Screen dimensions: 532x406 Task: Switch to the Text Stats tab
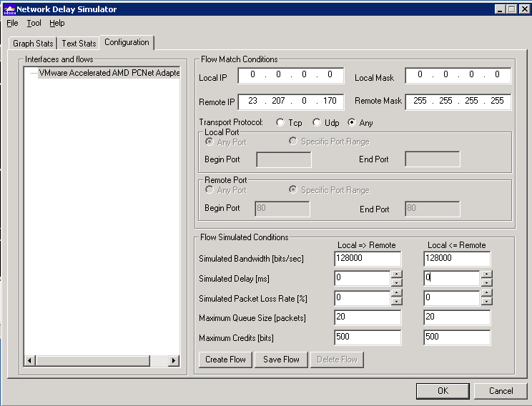(79, 44)
